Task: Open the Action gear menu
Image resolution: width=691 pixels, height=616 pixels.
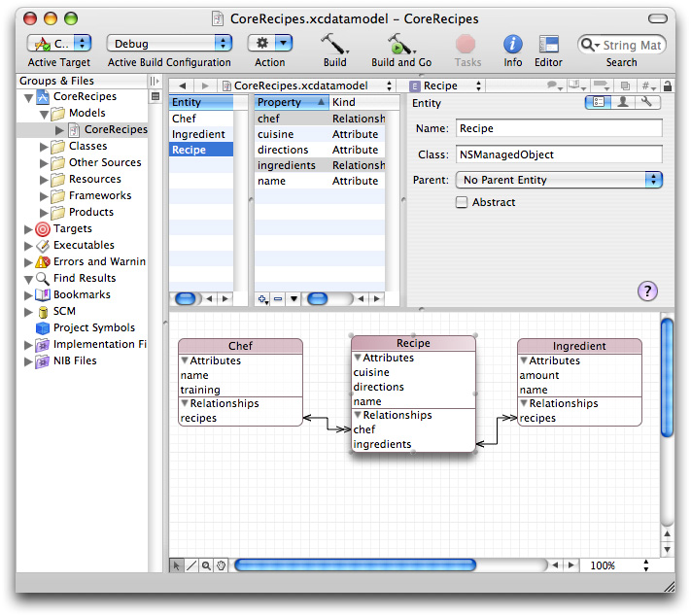Action: coord(270,43)
